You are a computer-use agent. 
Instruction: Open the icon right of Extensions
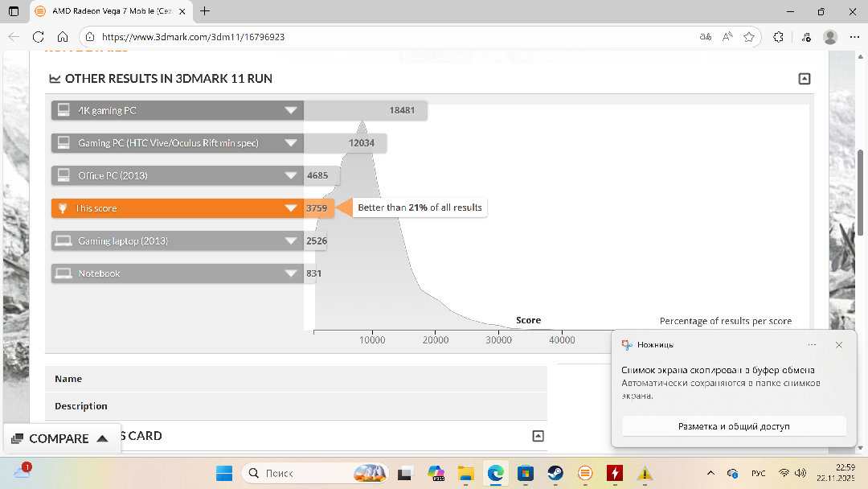pos(806,37)
